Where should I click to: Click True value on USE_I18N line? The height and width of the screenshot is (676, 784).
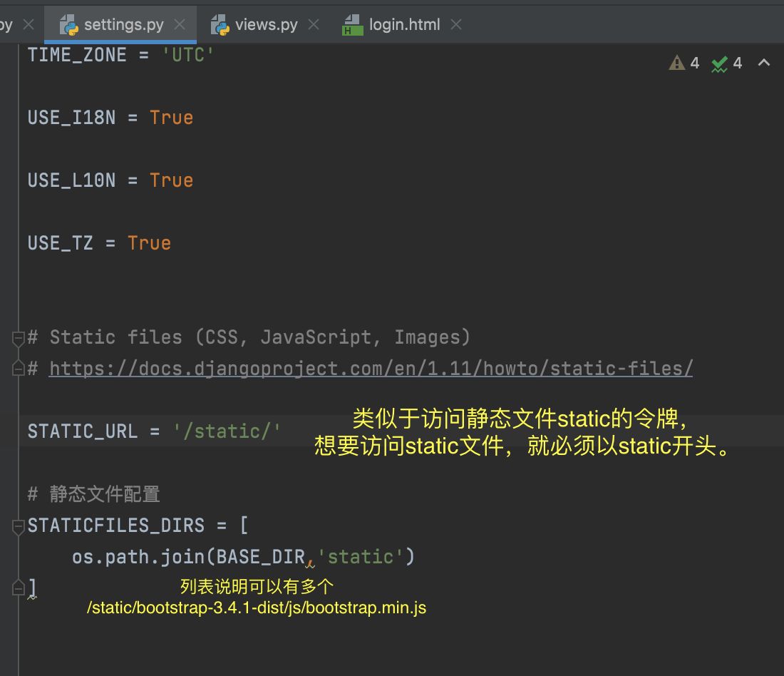[172, 118]
